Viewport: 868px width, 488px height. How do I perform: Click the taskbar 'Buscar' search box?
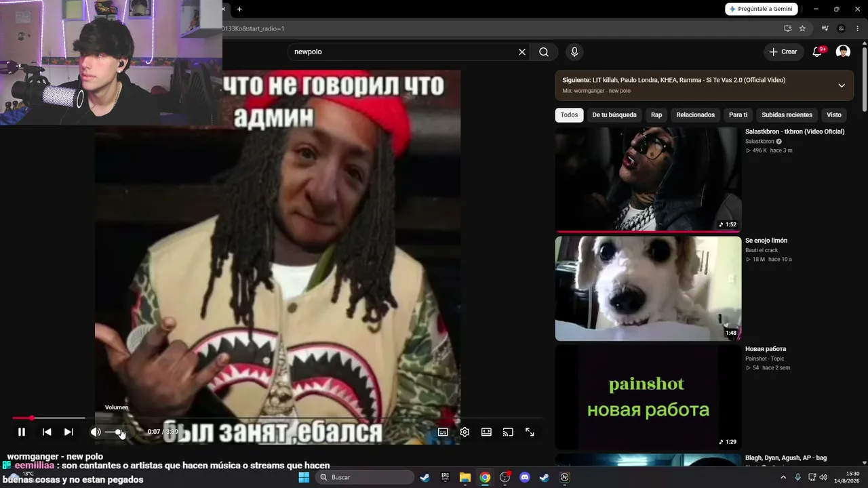tap(366, 477)
